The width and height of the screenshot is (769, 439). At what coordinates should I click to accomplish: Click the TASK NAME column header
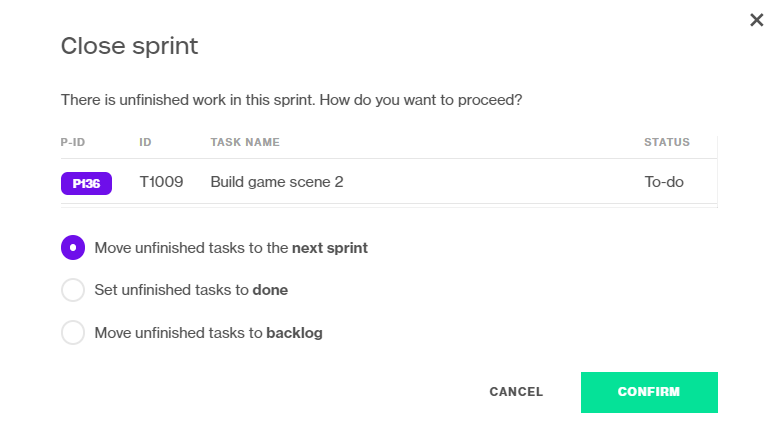tap(245, 142)
